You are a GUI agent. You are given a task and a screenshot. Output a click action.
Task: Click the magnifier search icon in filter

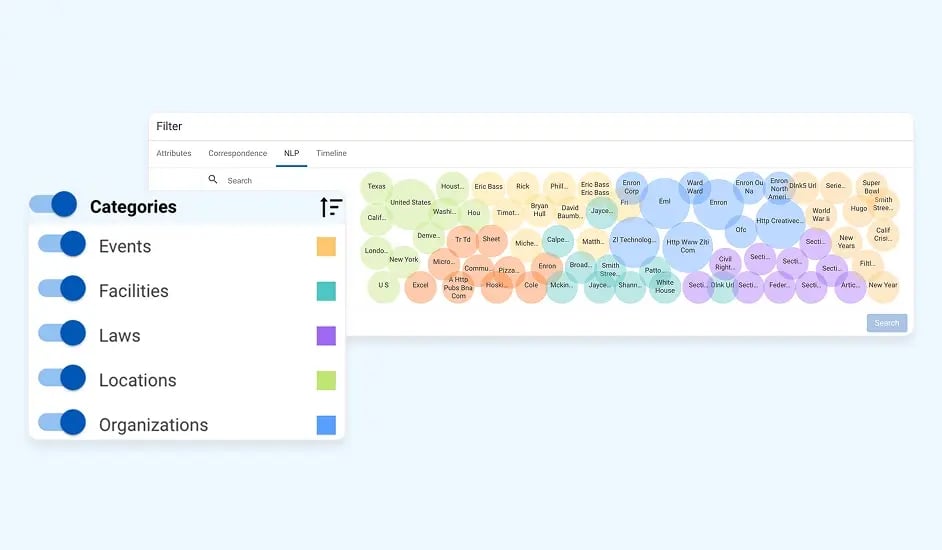(213, 180)
